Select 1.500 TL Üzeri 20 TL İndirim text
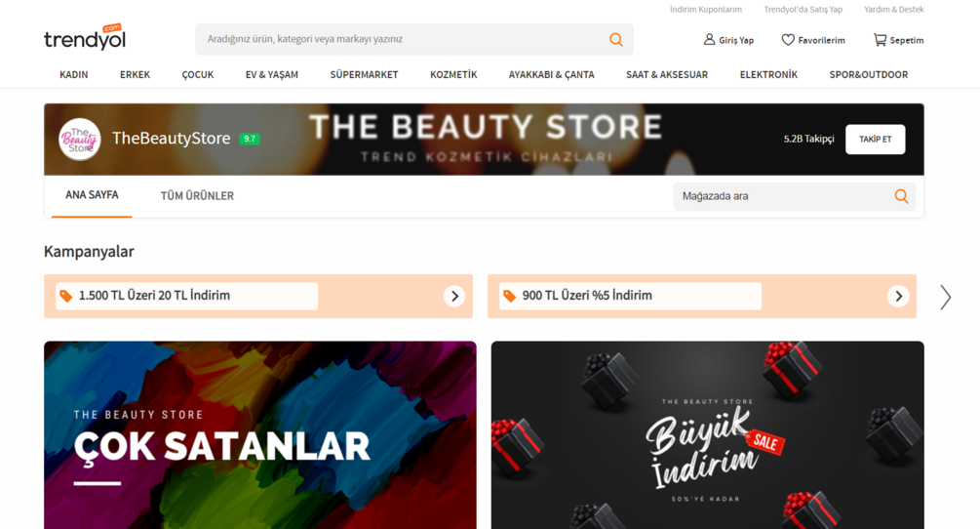Image resolution: width=980 pixels, height=529 pixels. [154, 295]
